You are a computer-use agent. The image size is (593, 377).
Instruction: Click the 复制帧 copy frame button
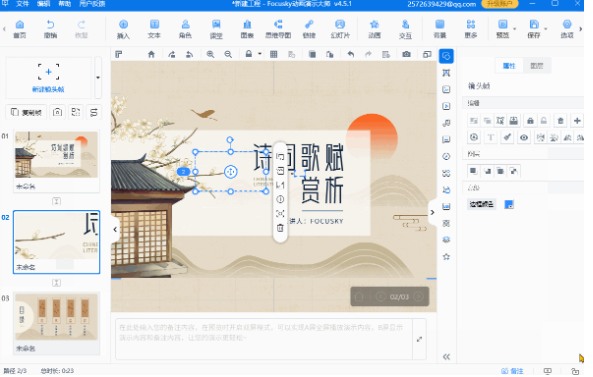(26, 112)
